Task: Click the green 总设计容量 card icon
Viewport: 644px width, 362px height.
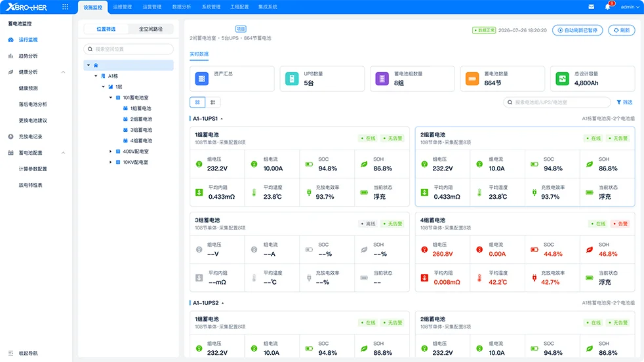Action: 562,79
